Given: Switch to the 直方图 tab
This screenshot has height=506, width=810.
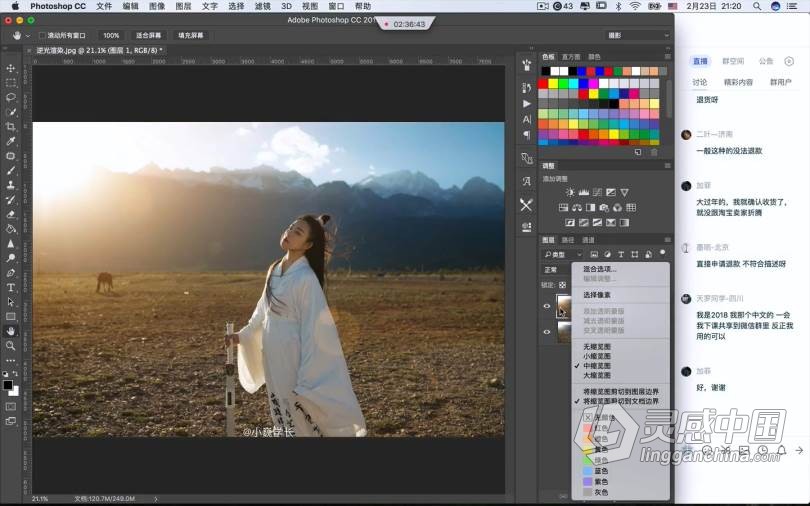Looking at the screenshot, I should click(570, 57).
